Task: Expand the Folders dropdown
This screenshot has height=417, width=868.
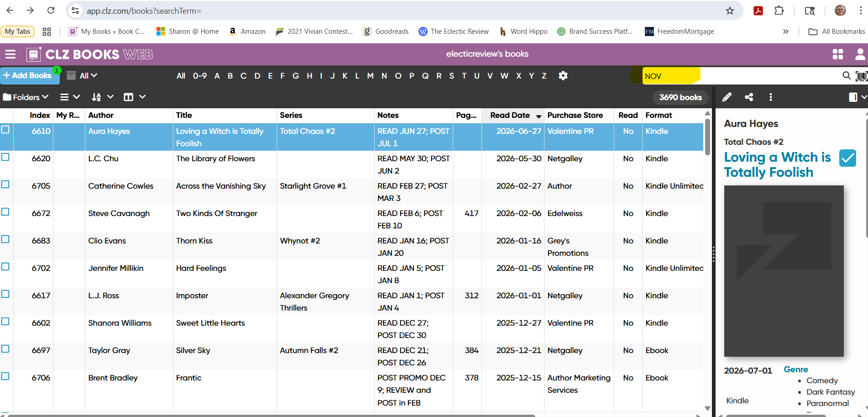Action: pyautogui.click(x=26, y=97)
